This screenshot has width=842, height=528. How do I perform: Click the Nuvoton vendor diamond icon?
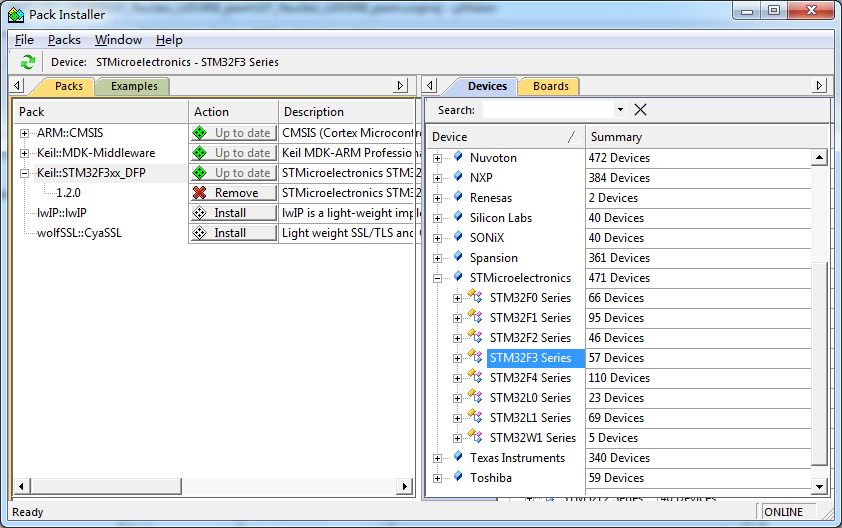[458, 156]
